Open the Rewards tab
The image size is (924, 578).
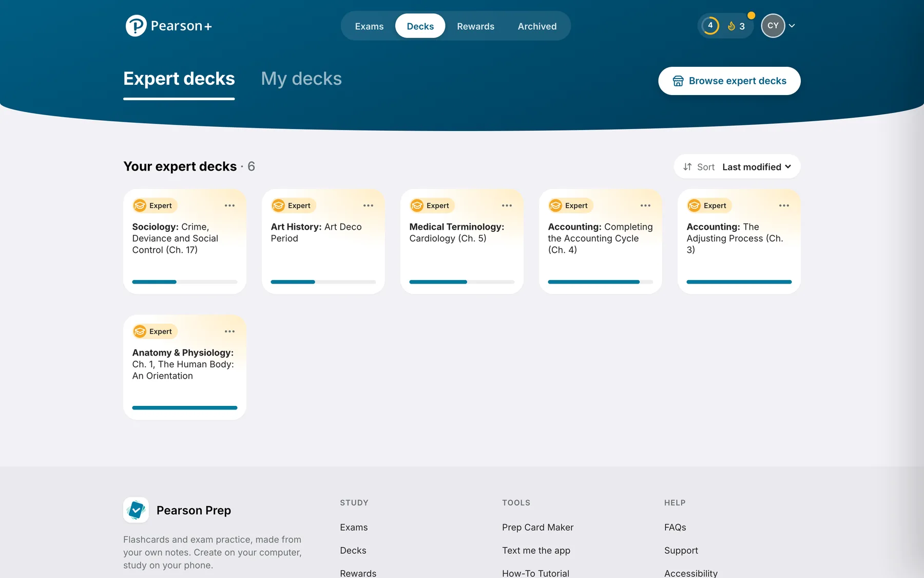coord(475,26)
